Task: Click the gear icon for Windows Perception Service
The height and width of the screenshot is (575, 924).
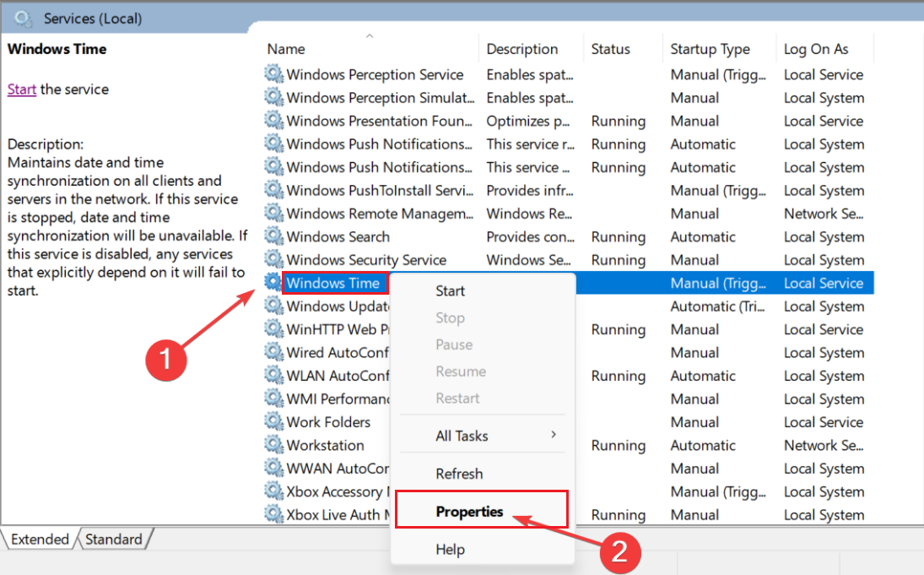Action: [x=273, y=74]
